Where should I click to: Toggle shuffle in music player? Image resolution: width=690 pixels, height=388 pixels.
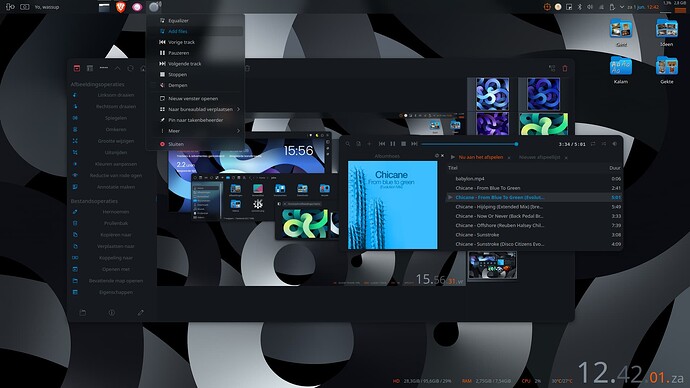click(x=604, y=144)
